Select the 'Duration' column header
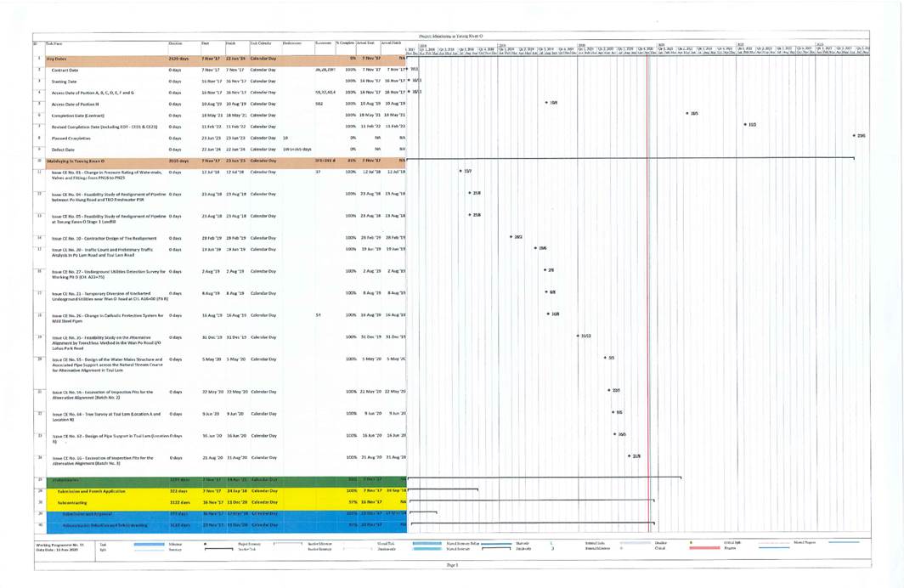Image resolution: width=904 pixels, height=588 pixels. point(175,43)
